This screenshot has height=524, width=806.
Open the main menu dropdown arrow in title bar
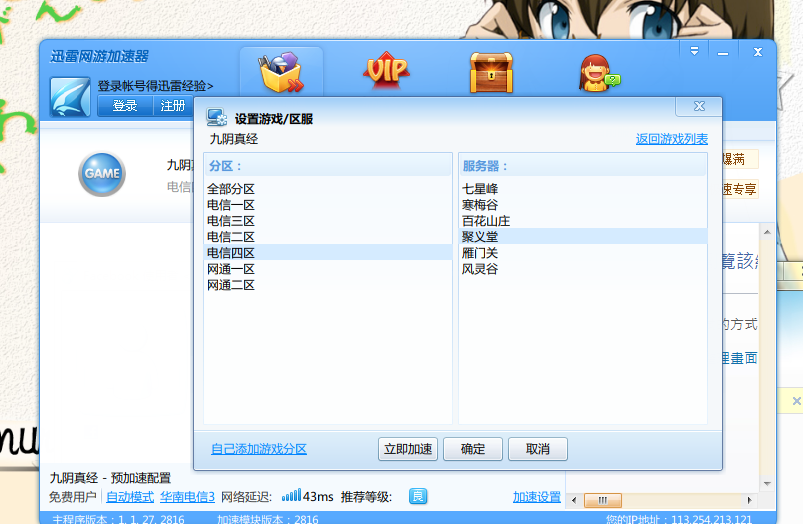tap(694, 50)
